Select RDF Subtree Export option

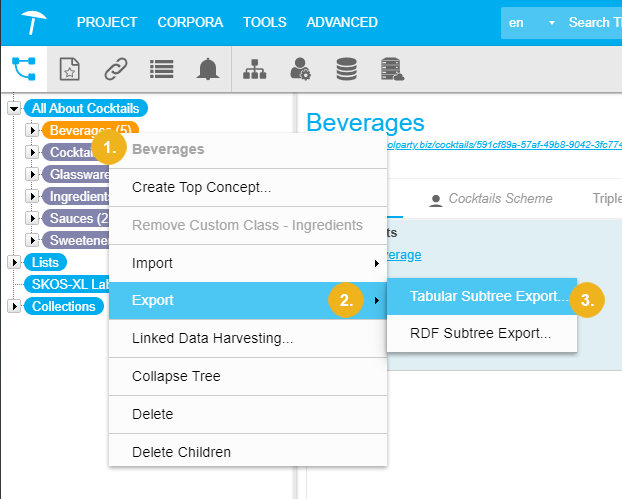pyautogui.click(x=481, y=333)
